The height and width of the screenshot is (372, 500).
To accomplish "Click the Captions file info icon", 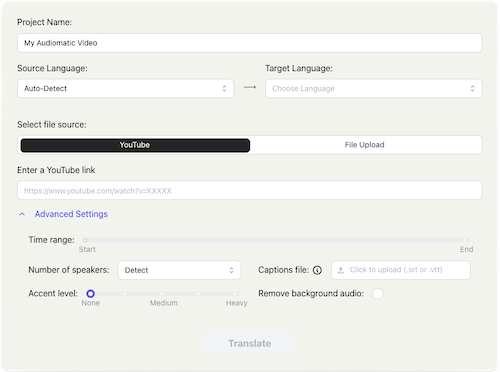I will pos(317,270).
